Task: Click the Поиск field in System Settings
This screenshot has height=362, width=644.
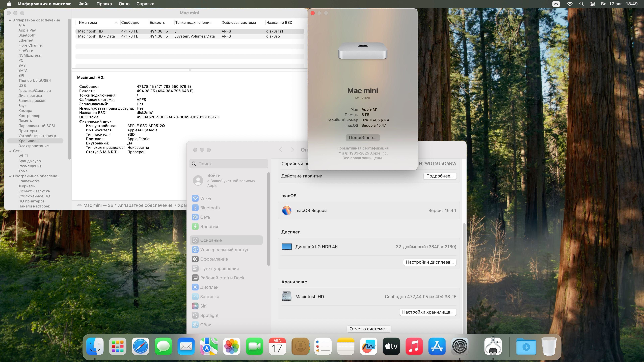Action: (228, 164)
